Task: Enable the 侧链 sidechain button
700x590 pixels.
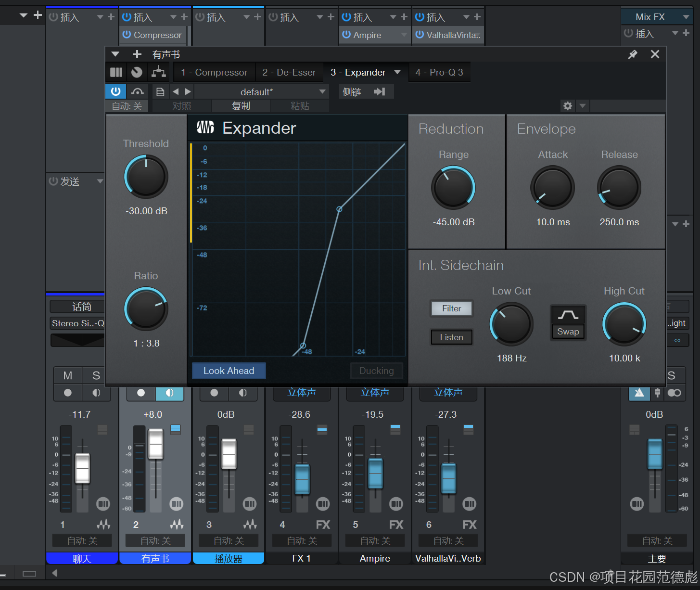Action: coord(352,92)
